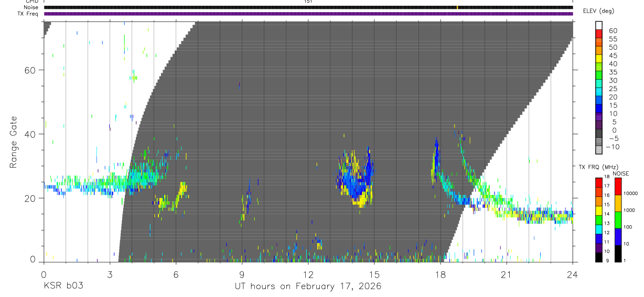Click x-axis hour tick label 15
This screenshot has height=297, width=644.
pos(374,274)
